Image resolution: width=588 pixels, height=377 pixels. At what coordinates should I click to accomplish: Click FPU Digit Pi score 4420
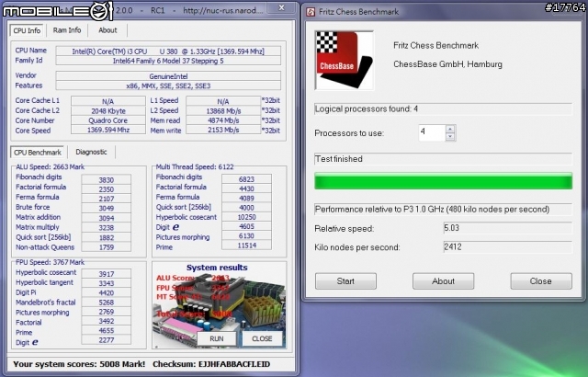107,293
